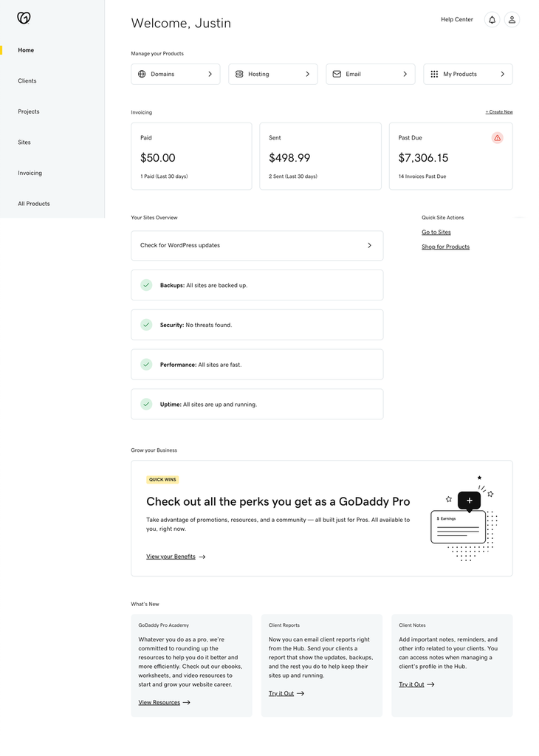
Task: Click the Domains globe icon
Action: click(142, 74)
